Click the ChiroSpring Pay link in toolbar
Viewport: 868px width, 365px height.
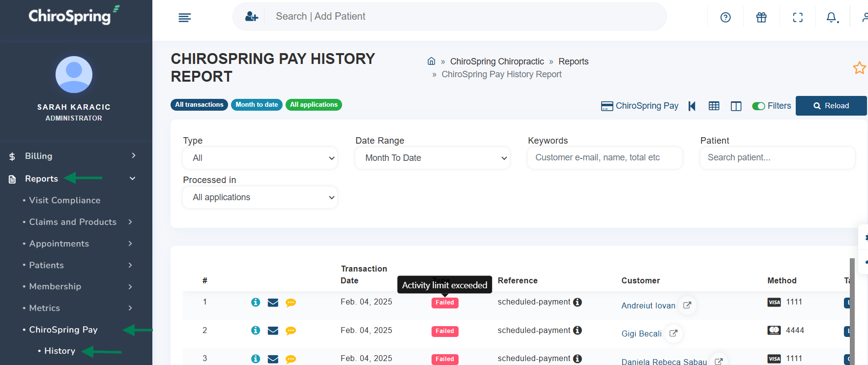tap(640, 106)
